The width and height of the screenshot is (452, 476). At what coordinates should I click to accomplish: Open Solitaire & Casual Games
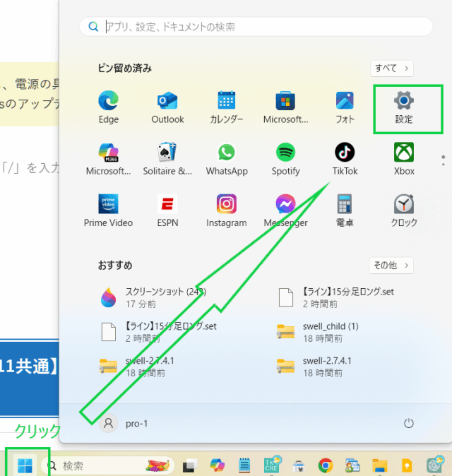pyautogui.click(x=167, y=159)
